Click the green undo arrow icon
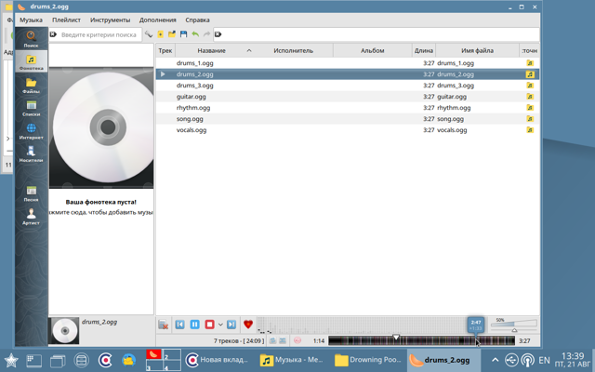The width and height of the screenshot is (595, 372). click(x=195, y=35)
